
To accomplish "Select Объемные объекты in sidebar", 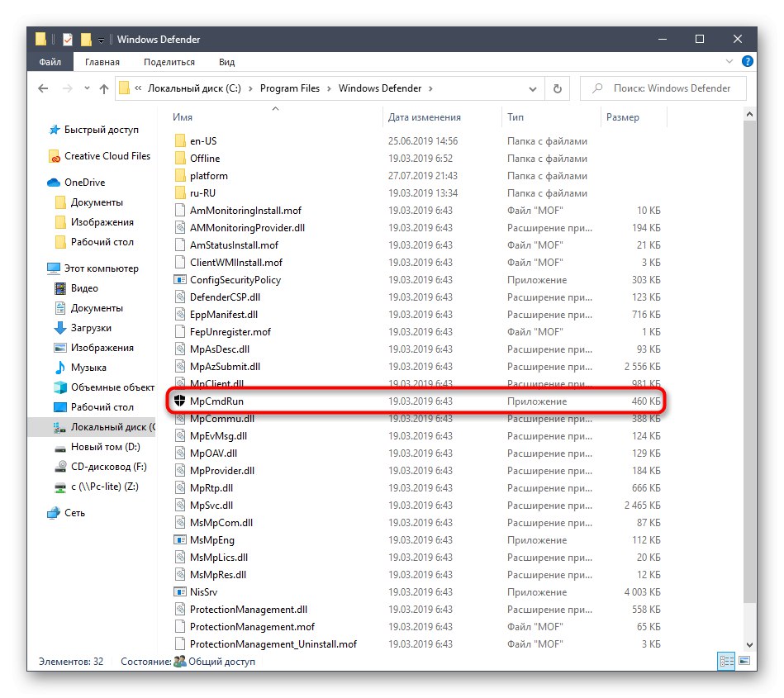I will point(104,387).
